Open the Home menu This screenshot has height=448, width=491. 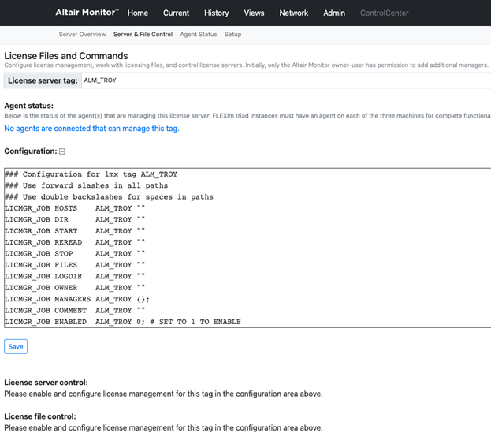[x=138, y=13]
